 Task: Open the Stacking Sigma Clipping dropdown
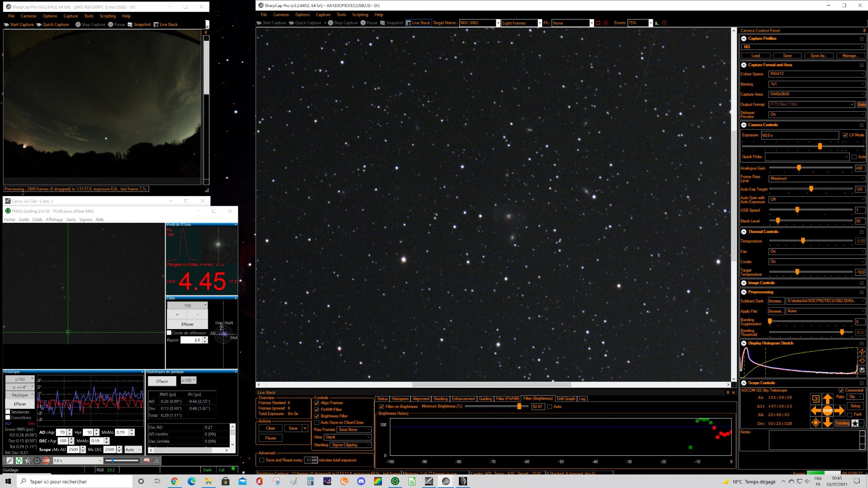(x=351, y=445)
